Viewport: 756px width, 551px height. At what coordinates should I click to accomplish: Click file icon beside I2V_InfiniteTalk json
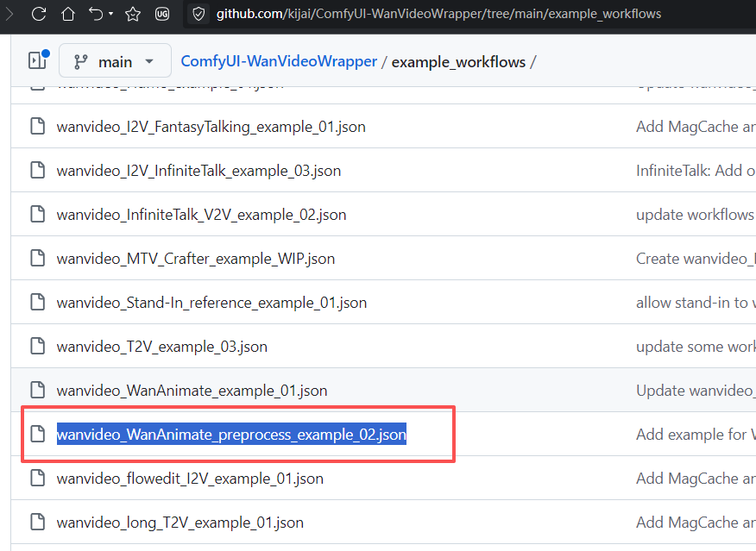coord(38,170)
